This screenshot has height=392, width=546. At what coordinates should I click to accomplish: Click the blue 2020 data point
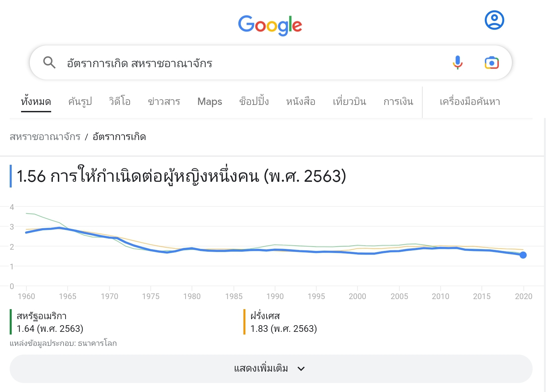pos(523,255)
